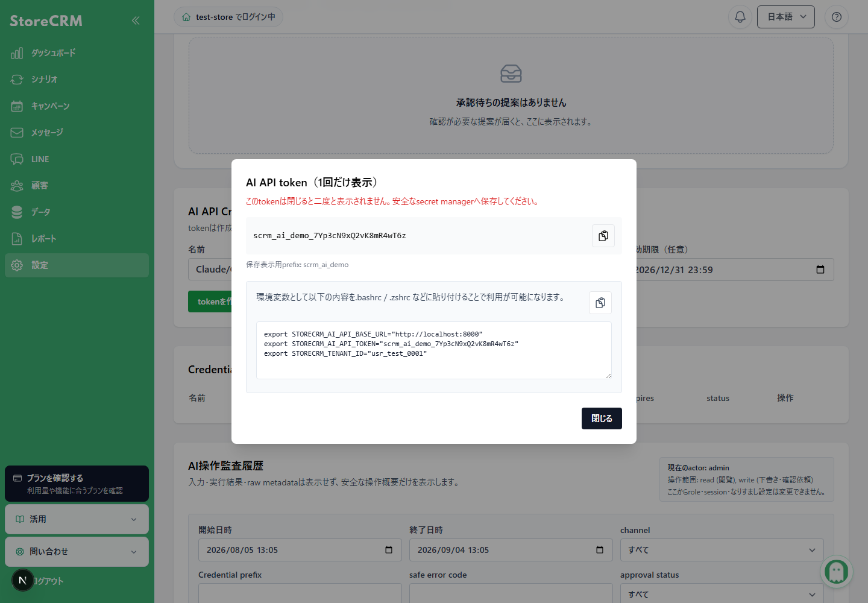The height and width of the screenshot is (603, 868).
Task: Open the help question mark icon
Action: pos(837,17)
